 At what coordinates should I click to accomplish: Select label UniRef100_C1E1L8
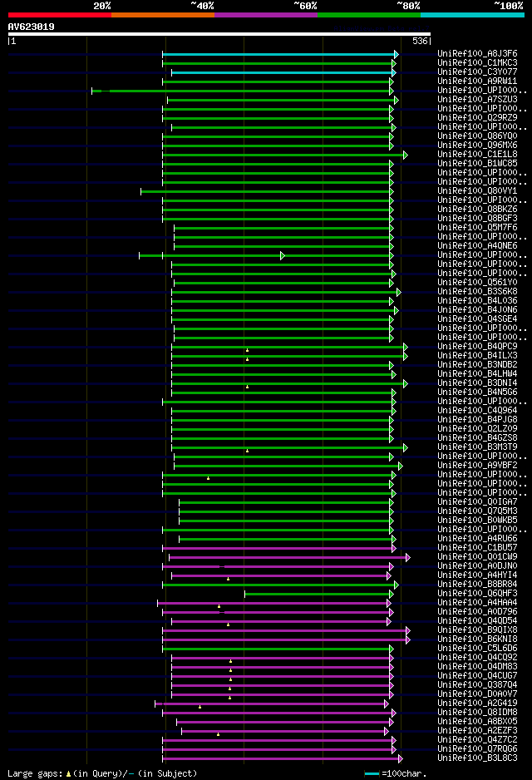click(477, 154)
